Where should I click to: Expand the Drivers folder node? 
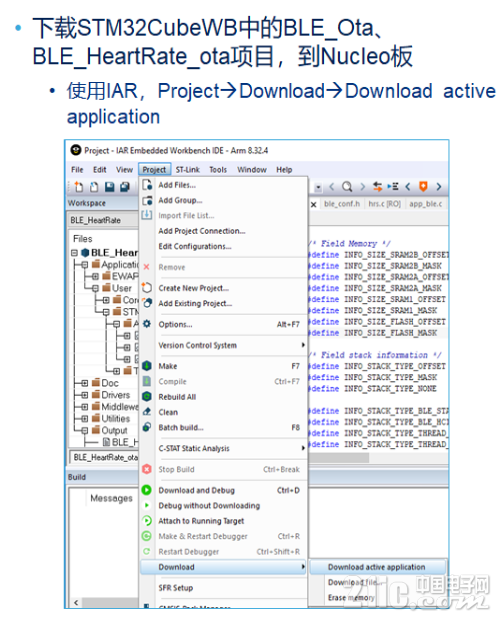tap(85, 395)
